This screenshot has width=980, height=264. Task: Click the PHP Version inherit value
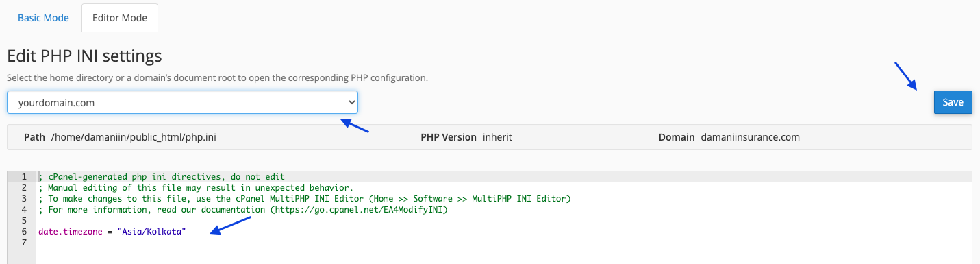tap(497, 137)
